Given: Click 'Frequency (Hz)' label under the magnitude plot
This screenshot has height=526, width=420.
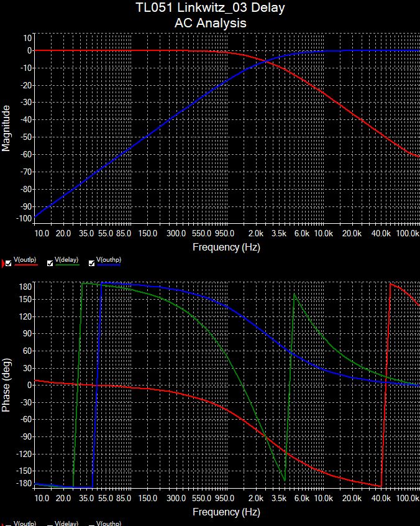Looking at the screenshot, I should point(226,247).
